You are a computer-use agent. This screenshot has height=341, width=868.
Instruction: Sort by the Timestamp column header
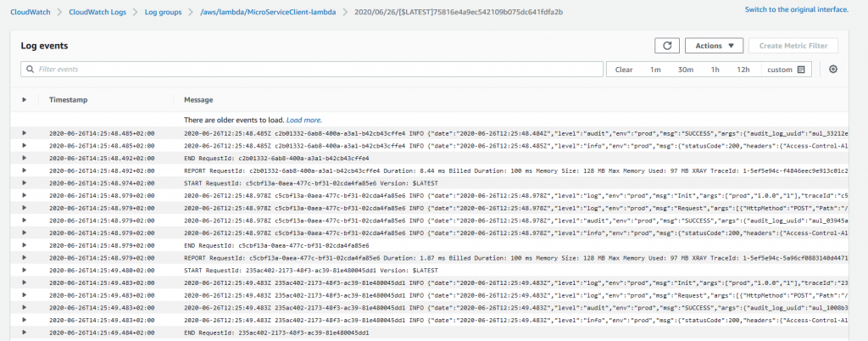tap(68, 99)
